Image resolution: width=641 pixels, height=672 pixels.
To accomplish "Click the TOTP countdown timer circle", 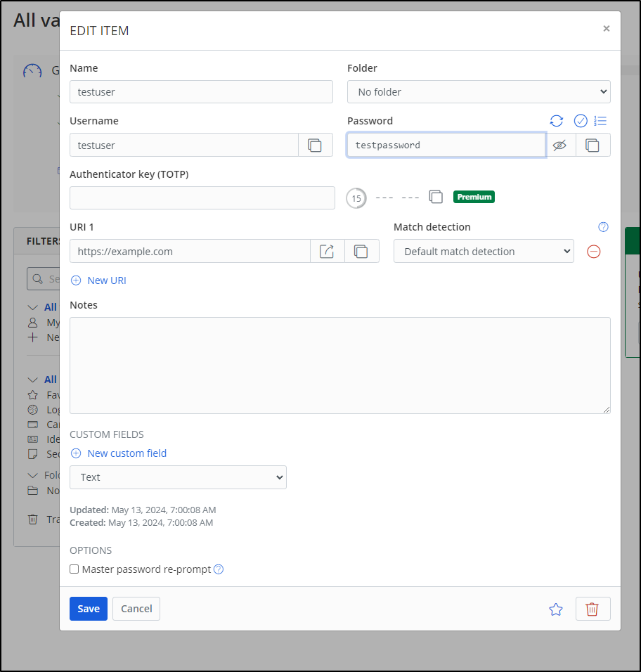I will (356, 198).
